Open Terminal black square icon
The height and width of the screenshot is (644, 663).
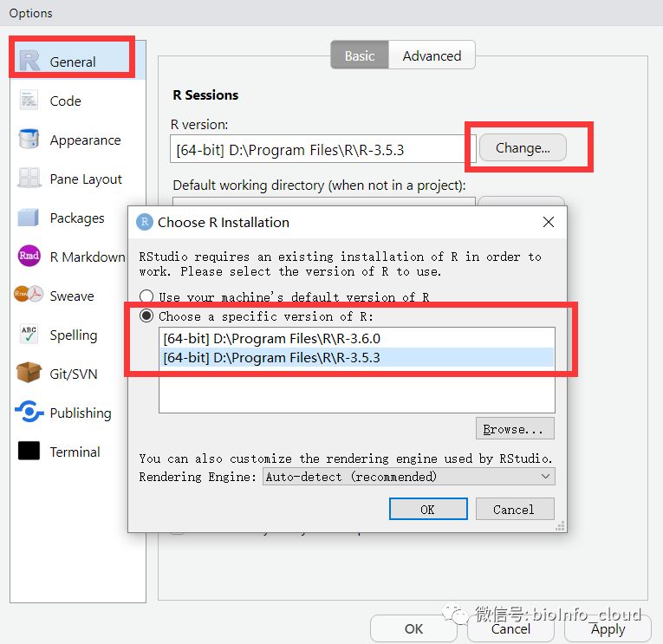29,451
